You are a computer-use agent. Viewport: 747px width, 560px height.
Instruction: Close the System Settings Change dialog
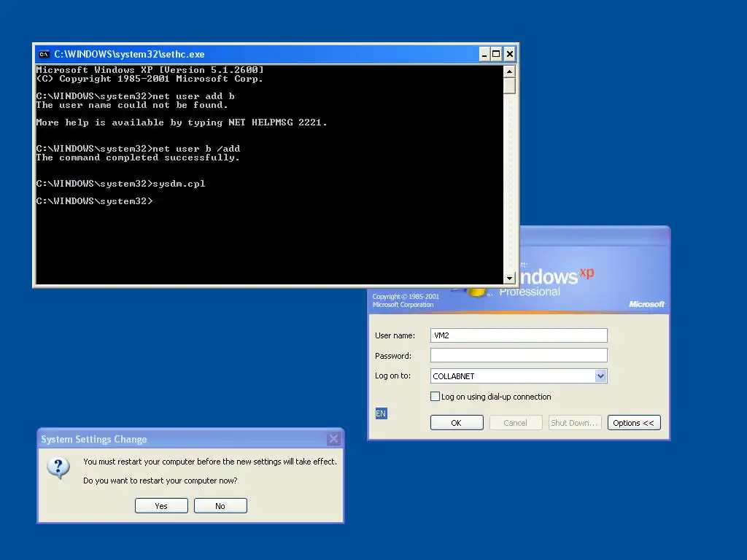333,438
